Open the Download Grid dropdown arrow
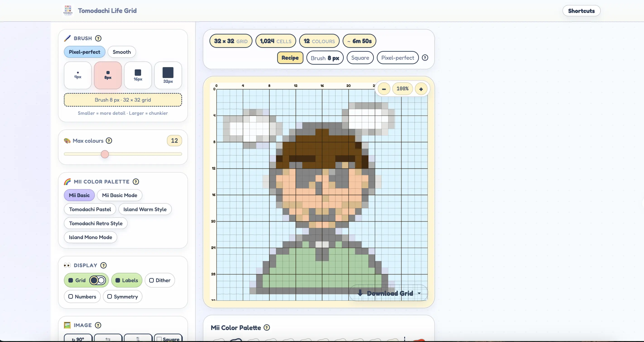The height and width of the screenshot is (342, 644). (x=419, y=293)
